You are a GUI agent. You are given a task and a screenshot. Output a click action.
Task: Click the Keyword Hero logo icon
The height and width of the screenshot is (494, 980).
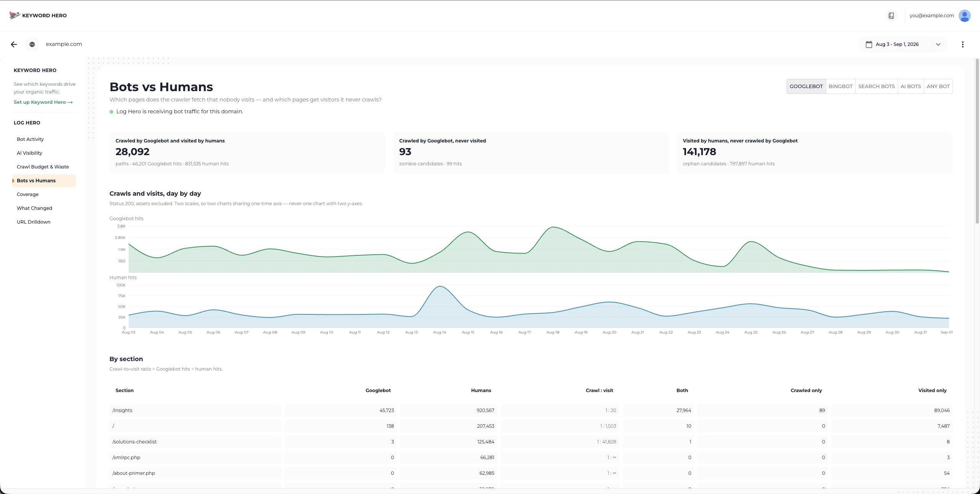point(15,15)
